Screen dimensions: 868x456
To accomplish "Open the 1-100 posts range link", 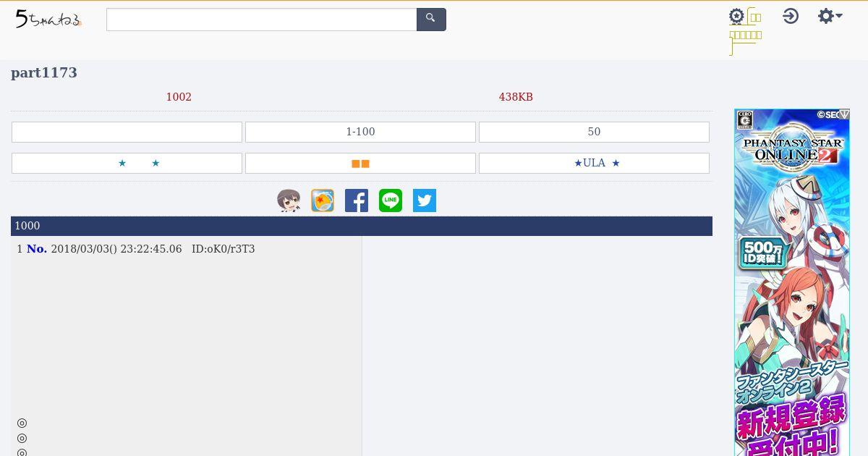I will click(360, 132).
